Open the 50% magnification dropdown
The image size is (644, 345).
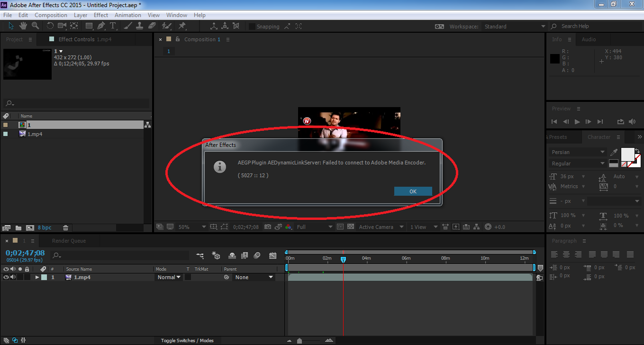point(192,227)
